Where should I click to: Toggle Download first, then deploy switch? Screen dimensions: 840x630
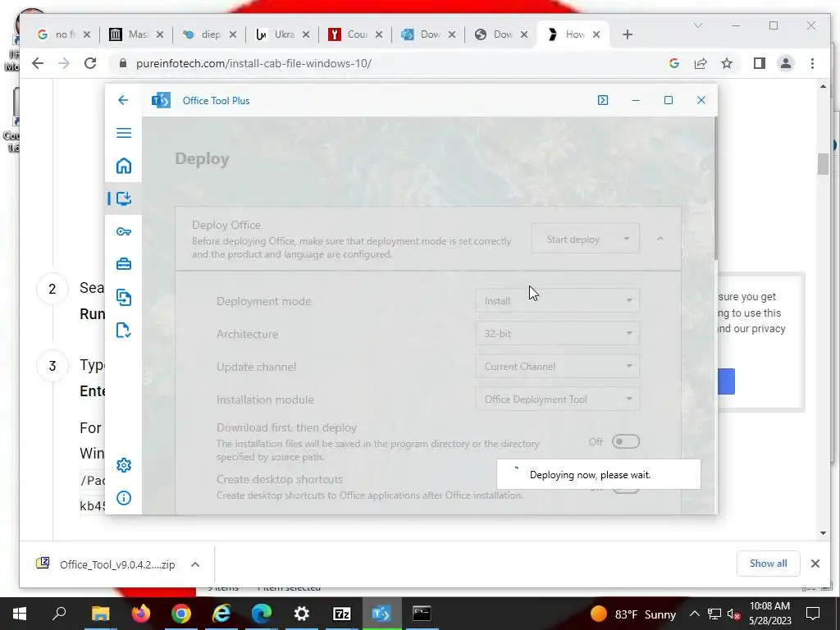coord(626,441)
